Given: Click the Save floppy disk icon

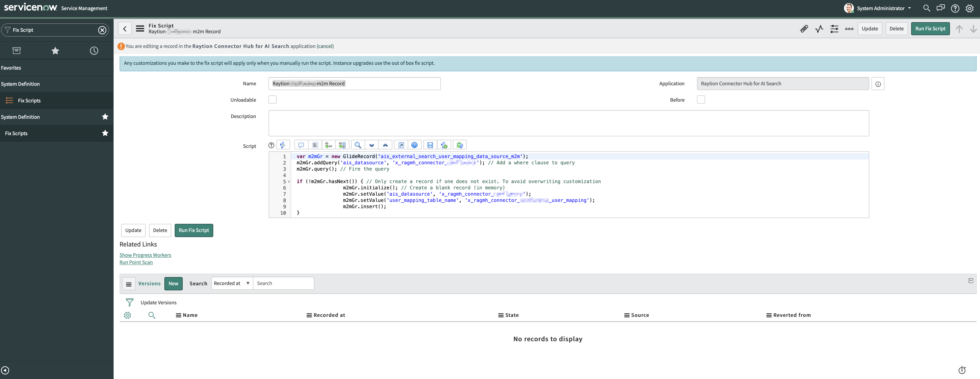Looking at the screenshot, I should click(x=430, y=145).
